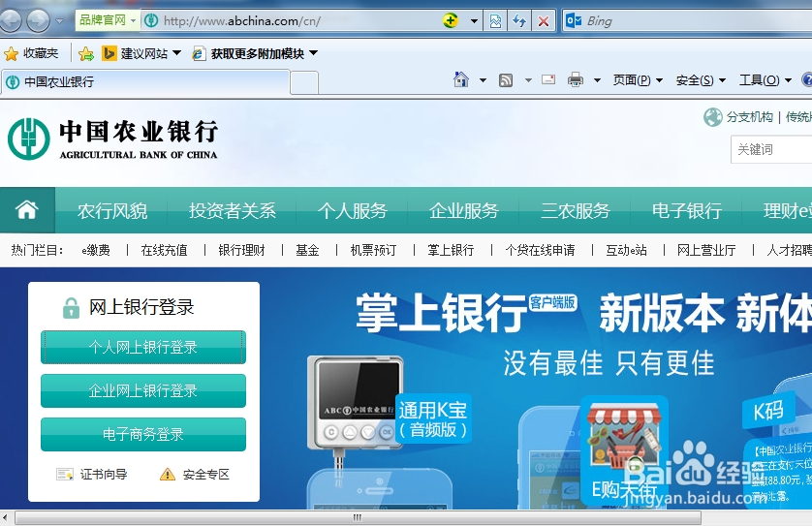Expand the Home button dropdown arrow
812x526 pixels.
483,80
